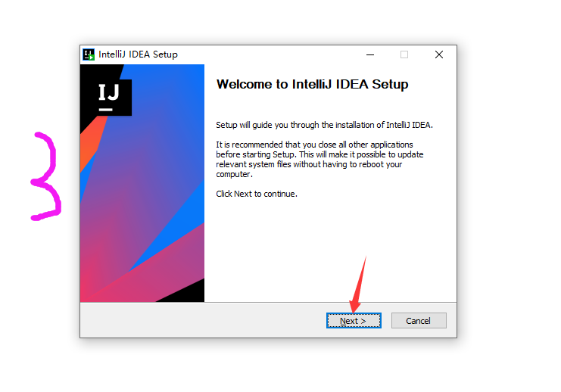
Task: Click the disabled maximize button in title bar
Action: coord(404,54)
